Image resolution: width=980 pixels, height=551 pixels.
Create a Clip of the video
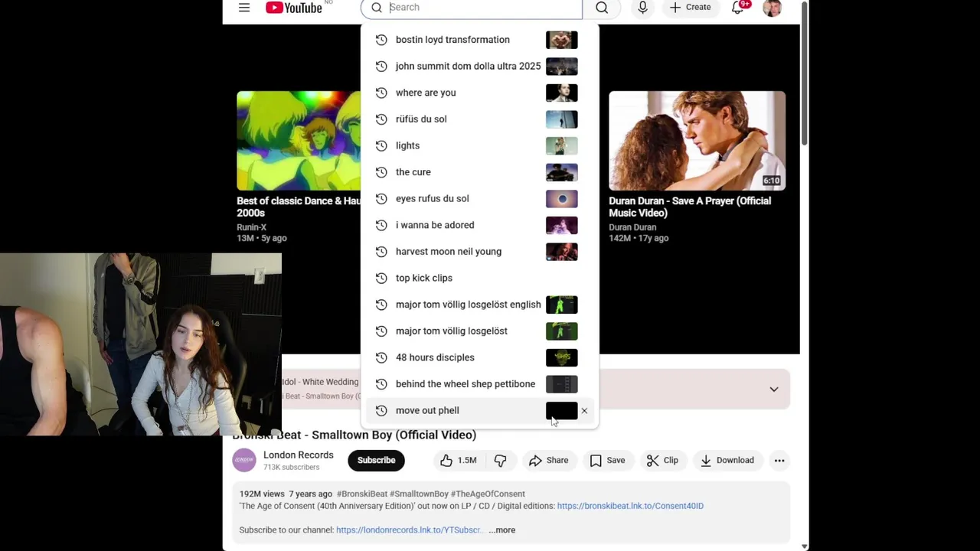(662, 460)
